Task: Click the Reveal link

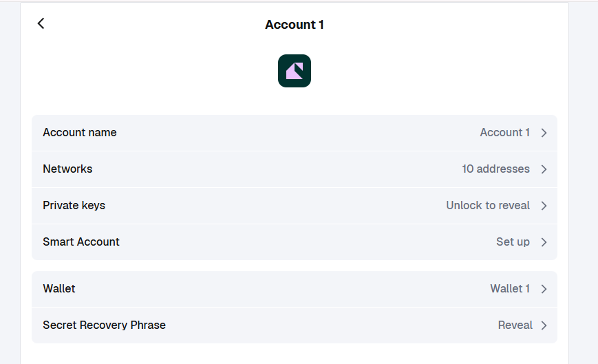Action: point(515,325)
